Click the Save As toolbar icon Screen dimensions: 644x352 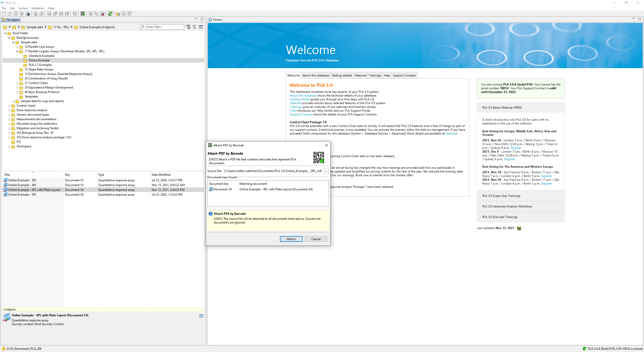pos(61,14)
